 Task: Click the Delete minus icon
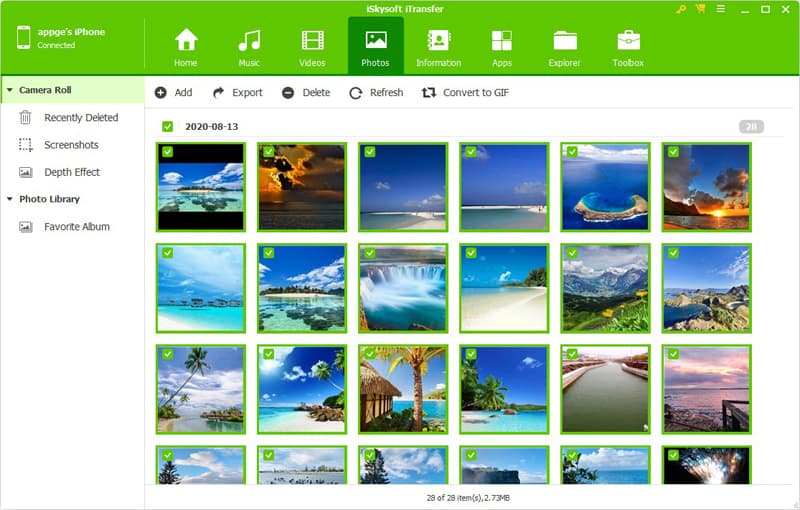(288, 92)
